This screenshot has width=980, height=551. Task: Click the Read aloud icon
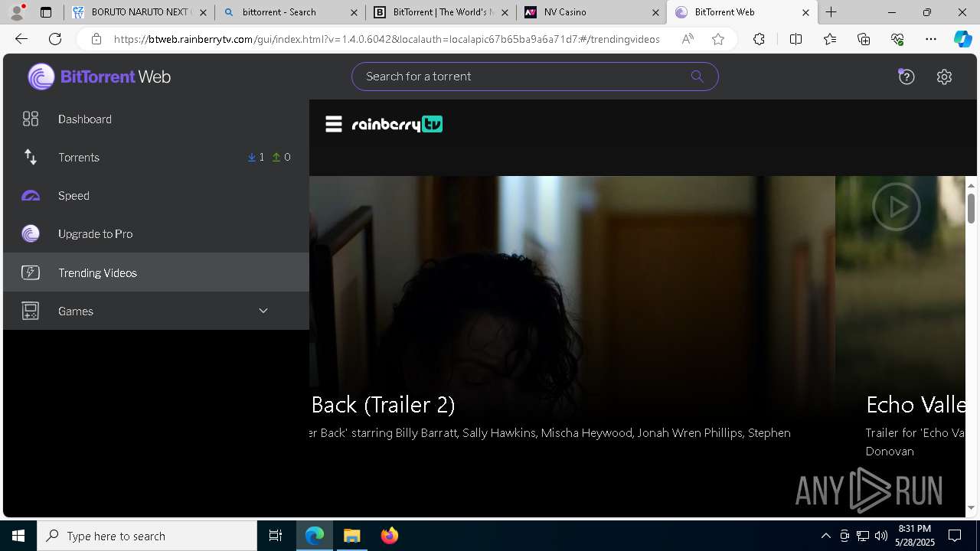[x=688, y=39]
